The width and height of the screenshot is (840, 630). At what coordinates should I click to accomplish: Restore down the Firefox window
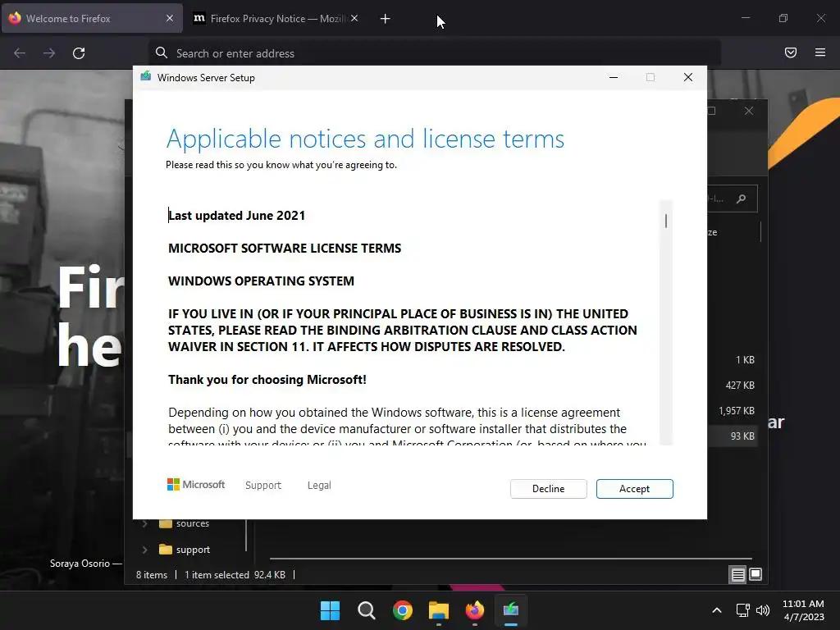(x=783, y=18)
